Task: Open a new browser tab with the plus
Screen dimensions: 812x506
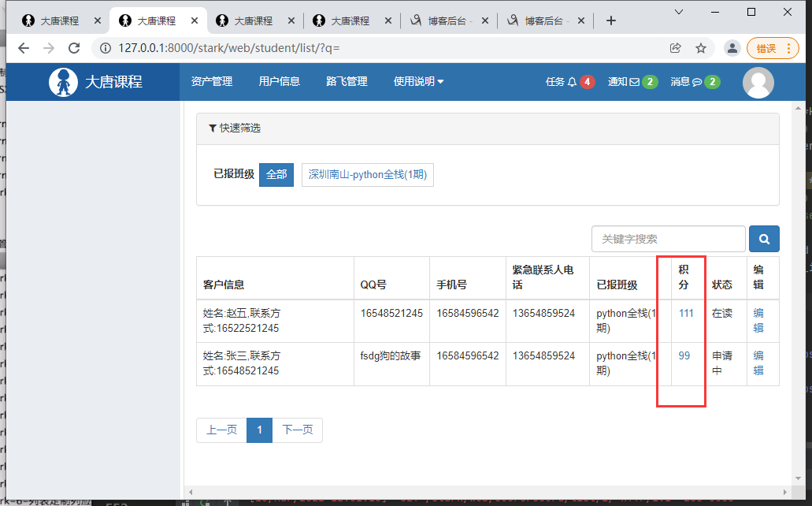Action: pos(611,20)
